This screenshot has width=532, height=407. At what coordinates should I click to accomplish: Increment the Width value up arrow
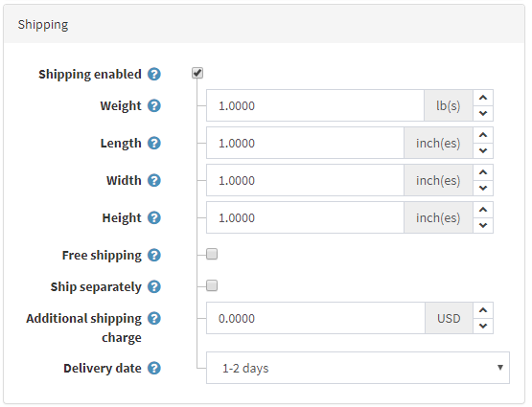point(483,172)
